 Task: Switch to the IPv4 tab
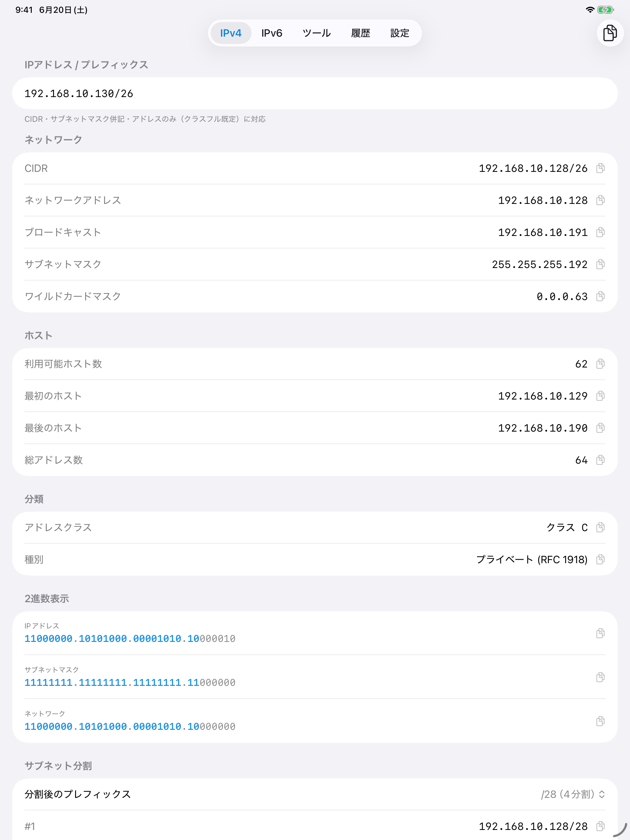coord(231,33)
